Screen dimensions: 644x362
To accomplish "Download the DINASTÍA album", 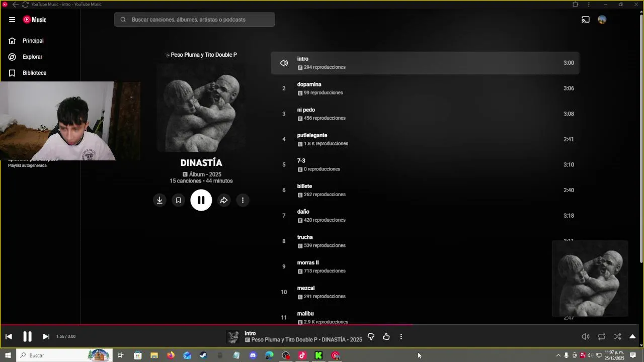I will coord(159,200).
